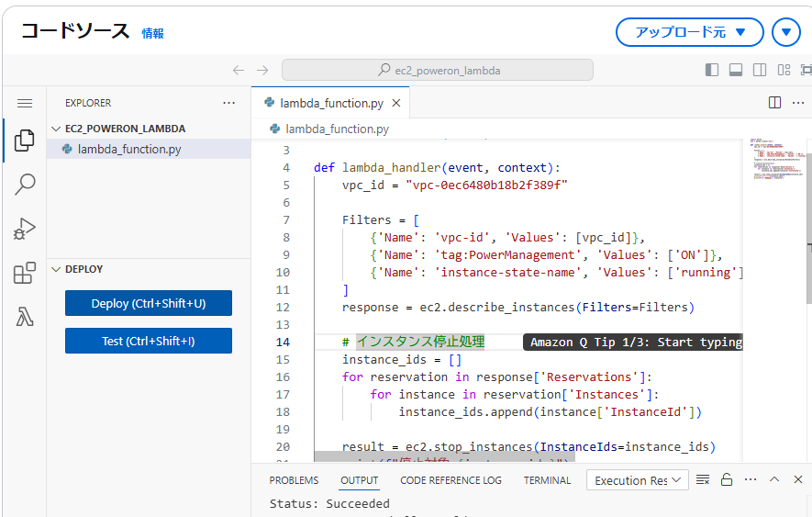
Task: Toggle panel visibility layout icon
Action: [736, 70]
